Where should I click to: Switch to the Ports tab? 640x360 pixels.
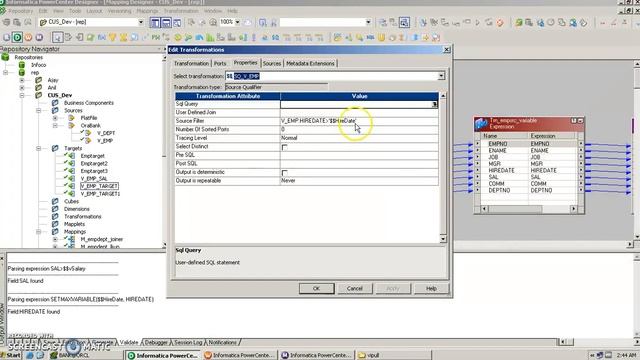point(220,64)
